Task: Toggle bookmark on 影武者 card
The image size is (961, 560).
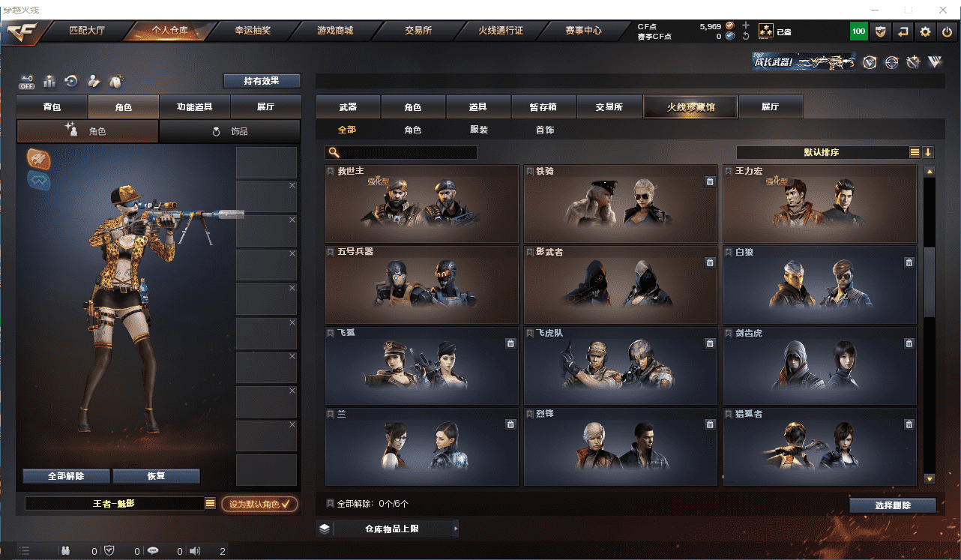Action: coord(530,252)
